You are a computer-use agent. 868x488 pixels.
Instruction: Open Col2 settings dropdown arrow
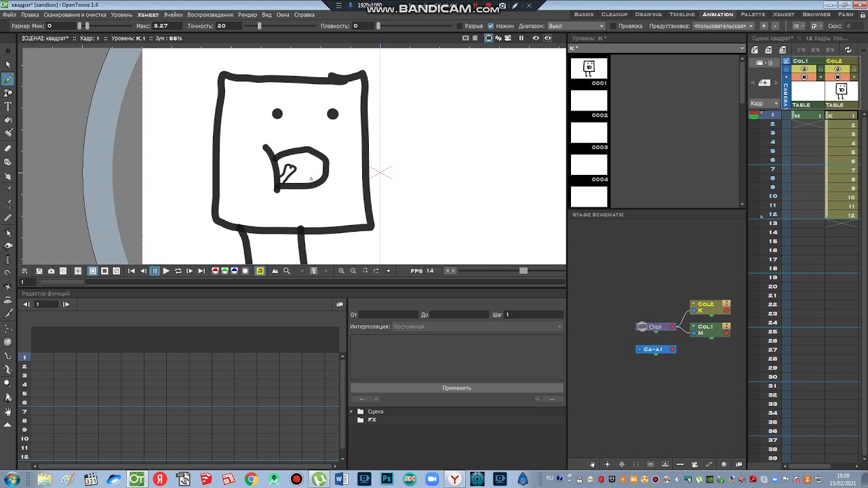click(854, 77)
